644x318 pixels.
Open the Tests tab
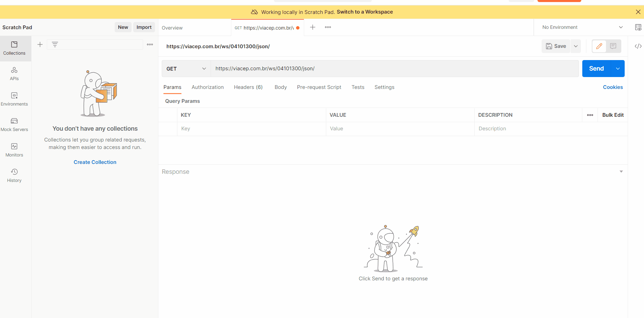point(358,87)
